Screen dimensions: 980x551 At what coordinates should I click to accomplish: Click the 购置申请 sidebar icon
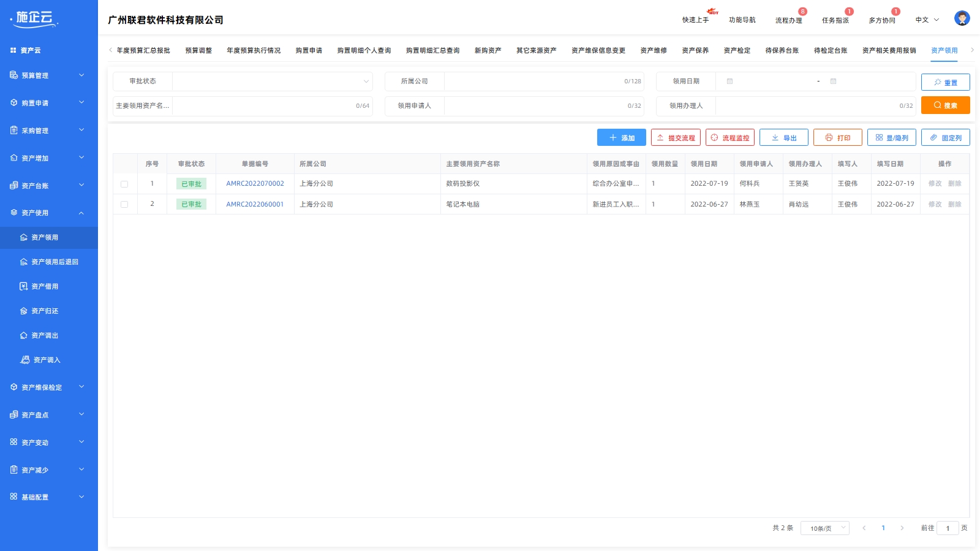[13, 102]
